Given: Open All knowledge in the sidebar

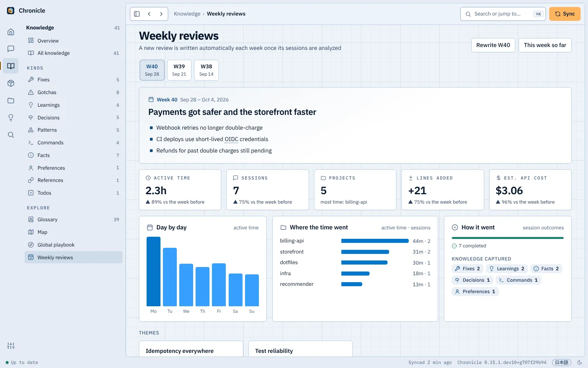Looking at the screenshot, I should click(x=73, y=53).
